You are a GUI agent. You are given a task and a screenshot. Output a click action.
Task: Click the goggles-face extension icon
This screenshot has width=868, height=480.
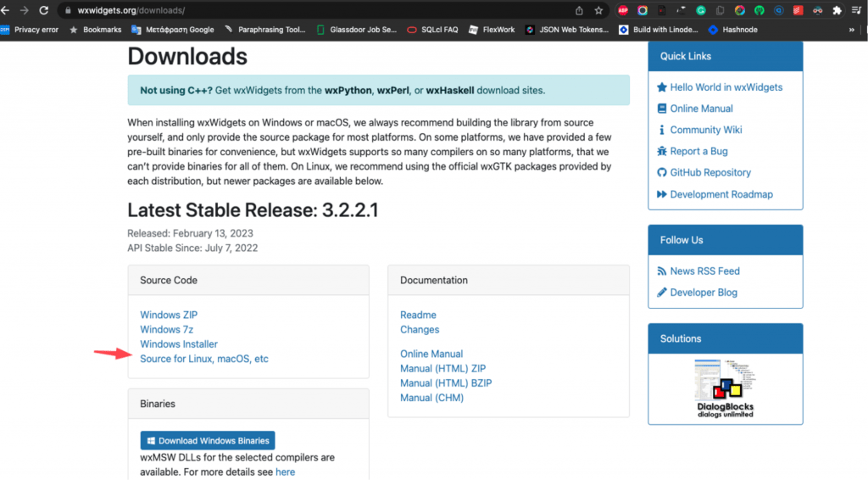point(818,10)
